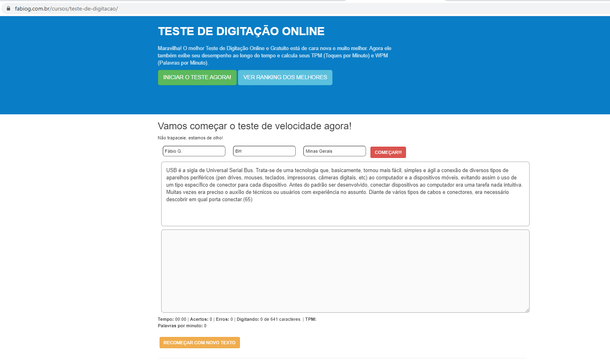
Task: Click 'Palavras por minuto: 0' text
Action: (x=182, y=326)
